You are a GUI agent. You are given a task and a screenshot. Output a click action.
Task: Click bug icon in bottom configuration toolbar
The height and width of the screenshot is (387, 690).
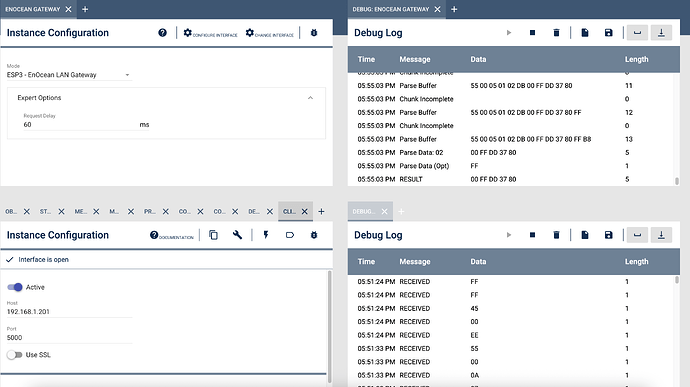point(314,235)
